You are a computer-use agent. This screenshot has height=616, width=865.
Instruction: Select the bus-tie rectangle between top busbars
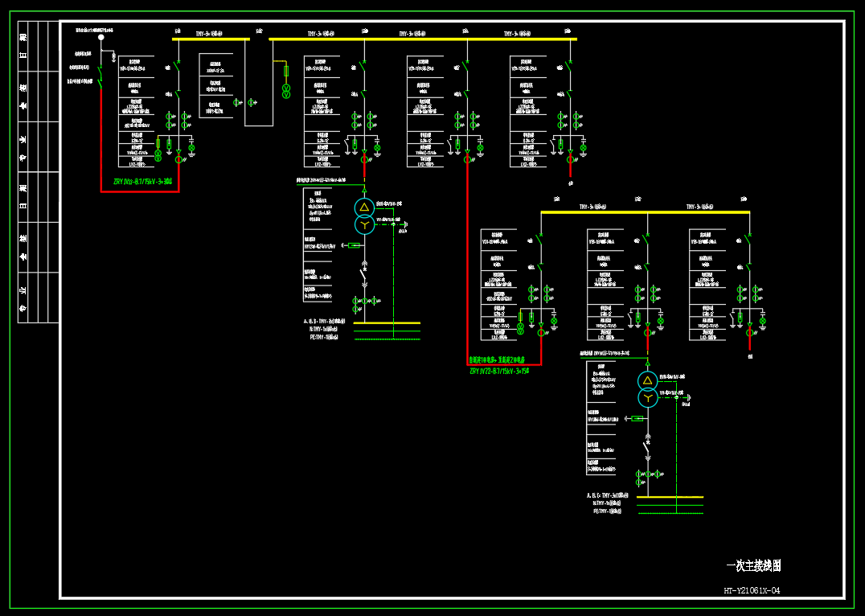(260, 82)
